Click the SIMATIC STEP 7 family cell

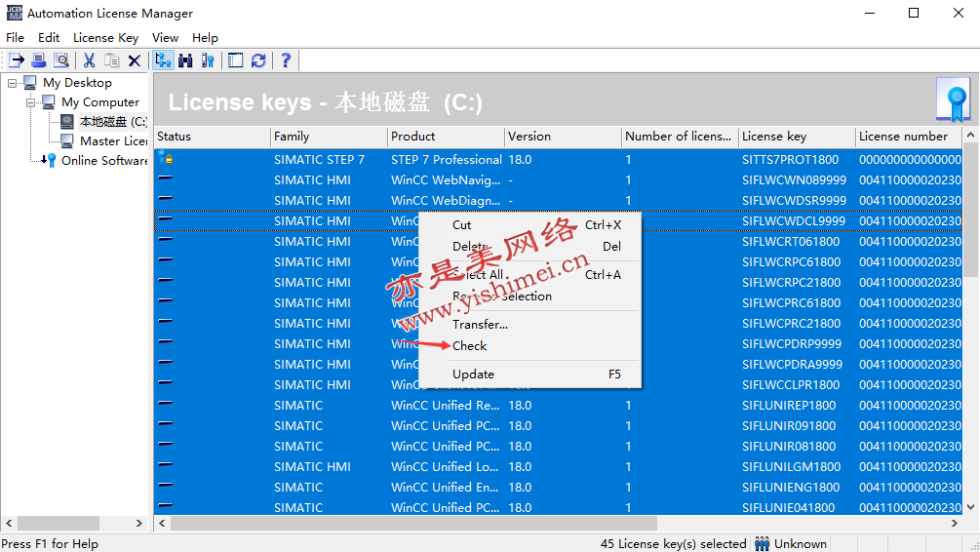pos(319,159)
